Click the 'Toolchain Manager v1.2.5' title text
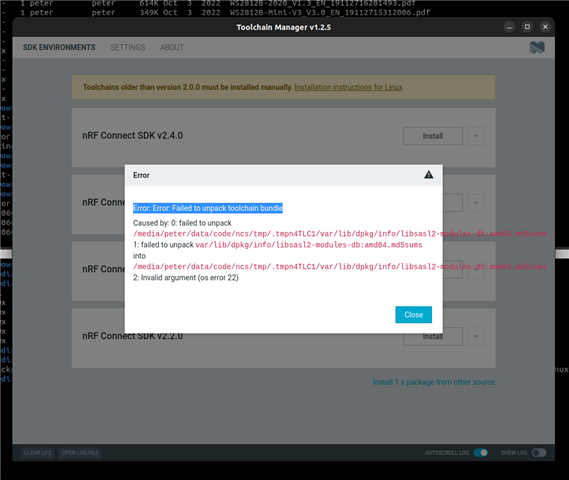Screen dimensions: 569x480 click(283, 27)
